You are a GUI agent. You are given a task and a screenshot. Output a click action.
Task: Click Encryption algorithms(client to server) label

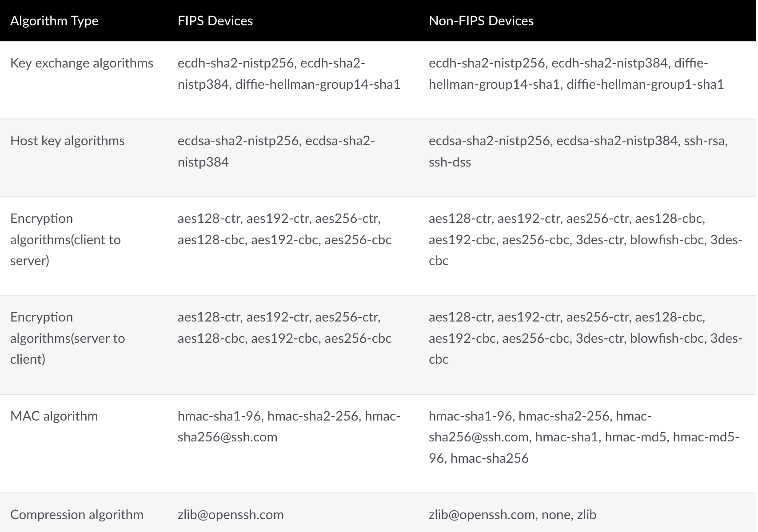[65, 239]
